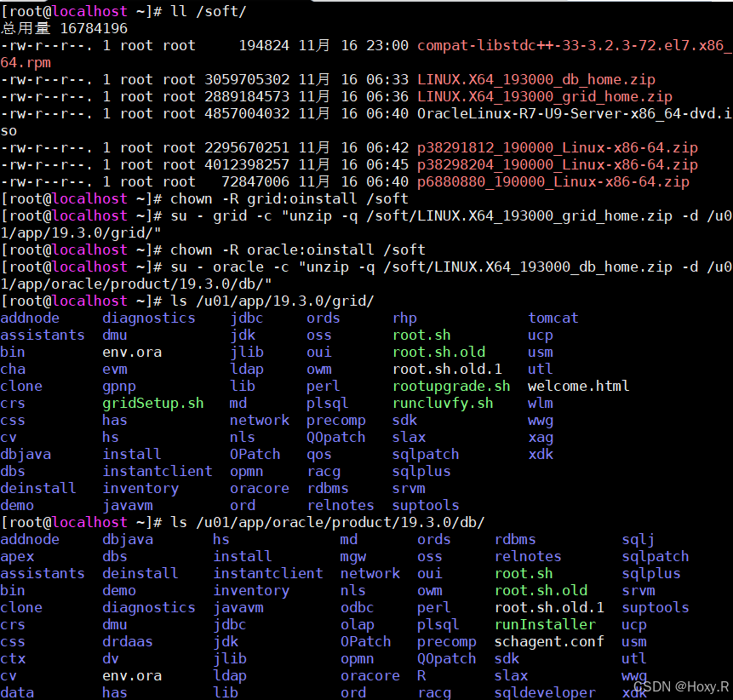733x700 pixels.
Task: Click the xag directory entry
Action: [x=541, y=437]
